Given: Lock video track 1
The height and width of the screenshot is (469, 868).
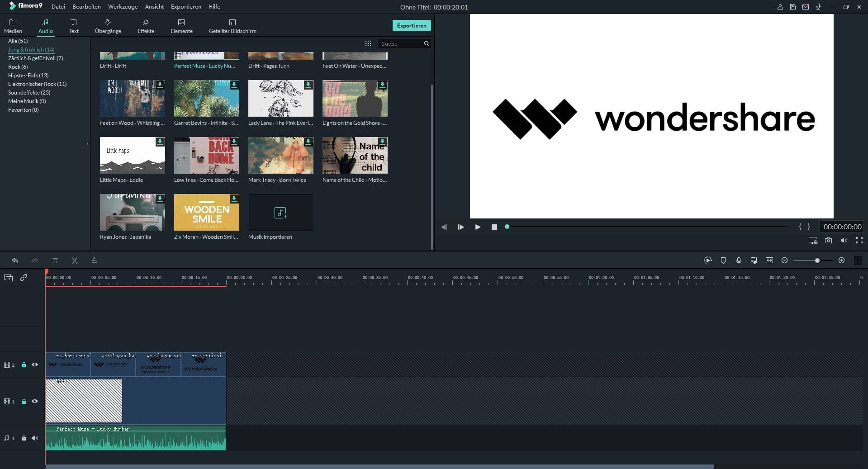Looking at the screenshot, I should (24, 401).
